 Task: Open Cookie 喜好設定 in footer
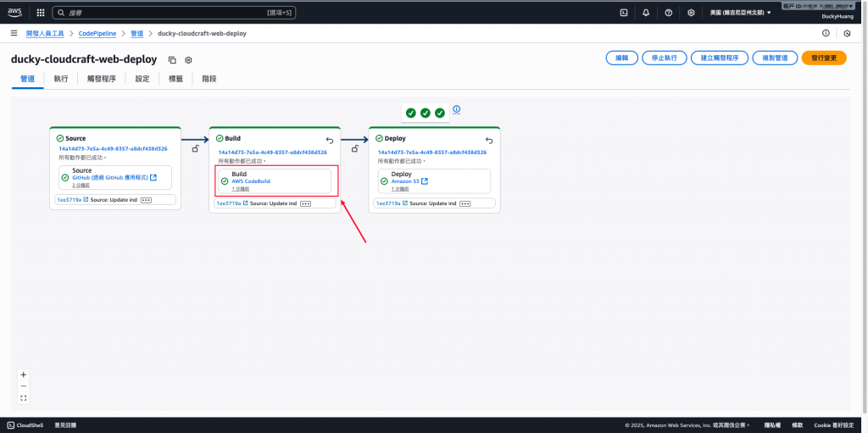coord(834,425)
